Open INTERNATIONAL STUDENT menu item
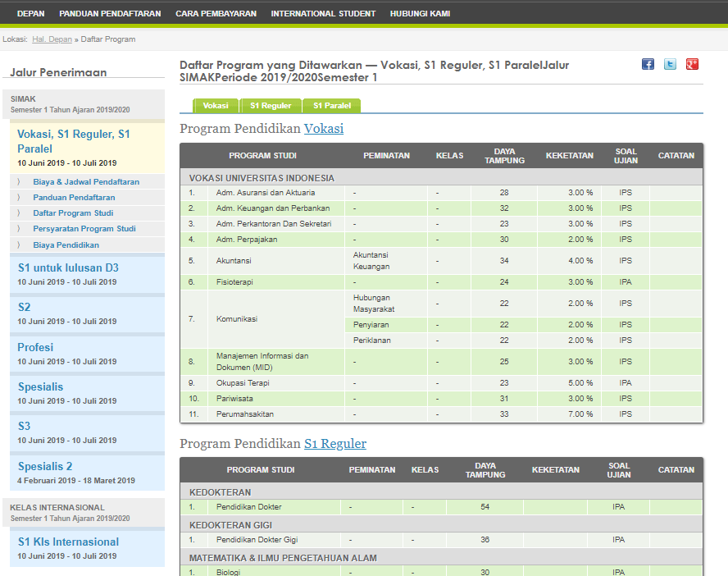728x576 pixels. point(323,13)
